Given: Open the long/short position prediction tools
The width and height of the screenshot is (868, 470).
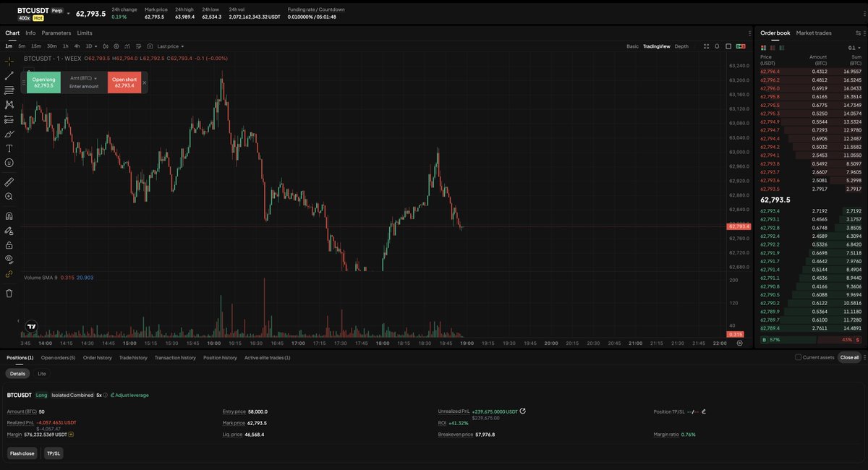Looking at the screenshot, I should pyautogui.click(x=9, y=119).
